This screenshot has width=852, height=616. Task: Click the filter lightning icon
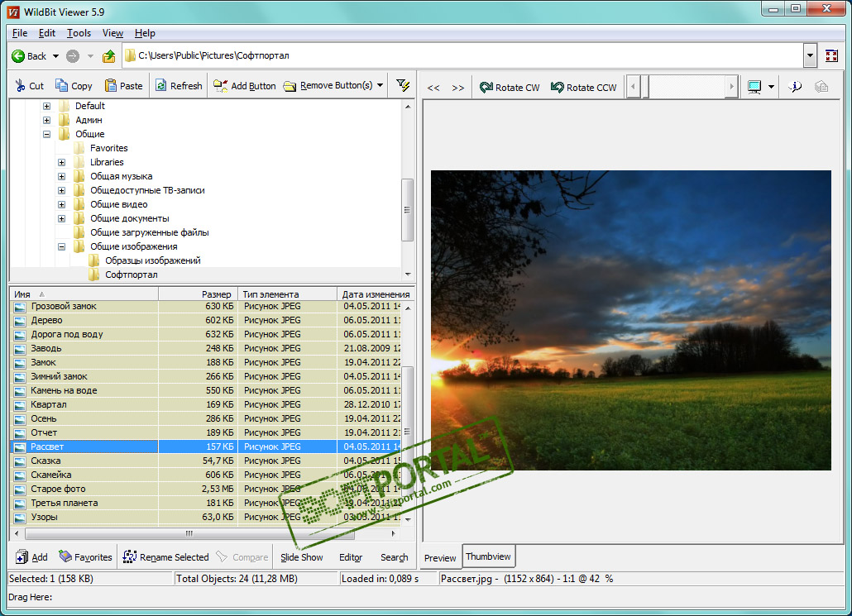pos(403,85)
